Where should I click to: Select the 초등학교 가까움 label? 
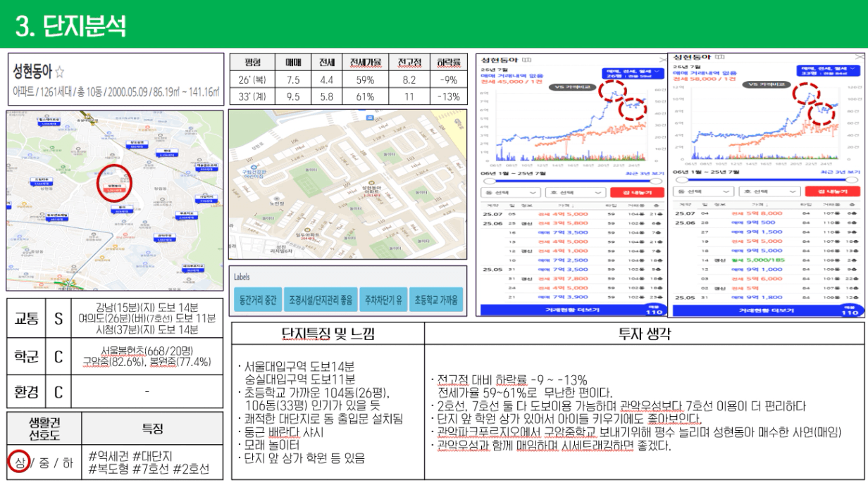click(436, 300)
